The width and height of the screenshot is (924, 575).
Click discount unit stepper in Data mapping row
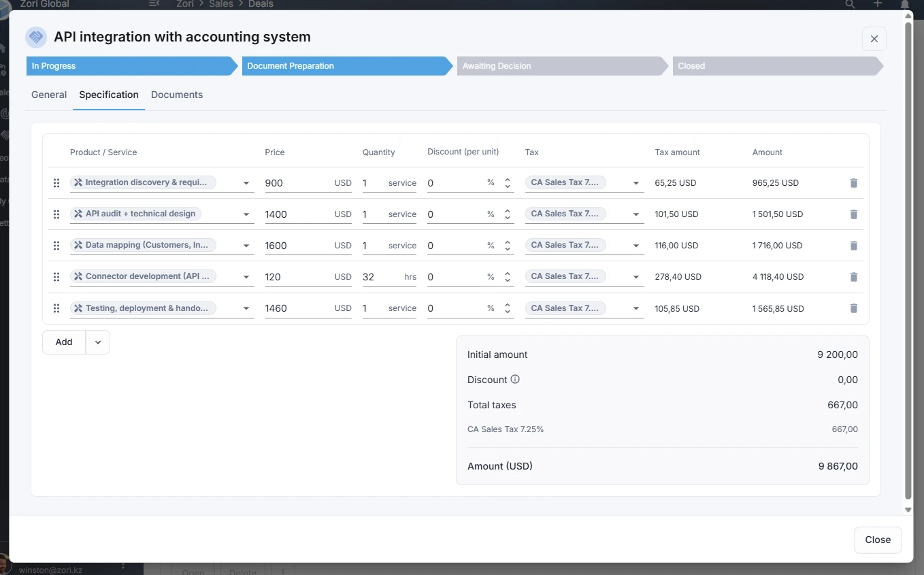point(508,246)
